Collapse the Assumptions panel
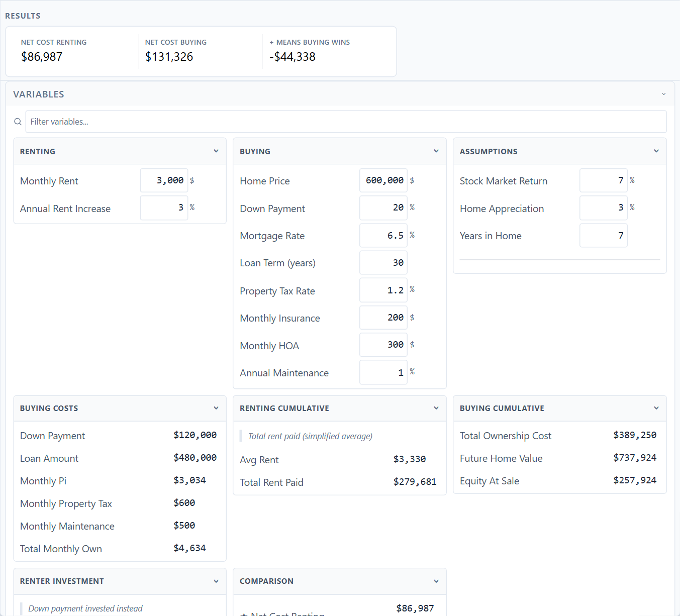This screenshot has width=680, height=616. point(656,151)
